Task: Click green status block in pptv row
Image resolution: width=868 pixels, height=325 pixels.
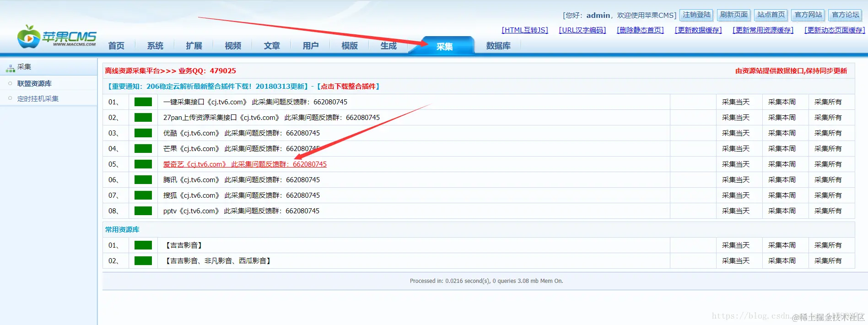Action: tap(143, 211)
